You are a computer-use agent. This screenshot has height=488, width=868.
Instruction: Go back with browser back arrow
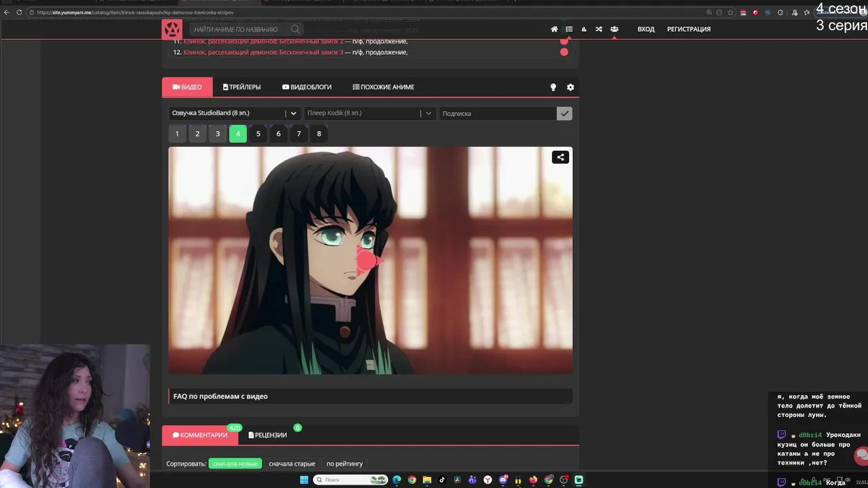pyautogui.click(x=7, y=12)
